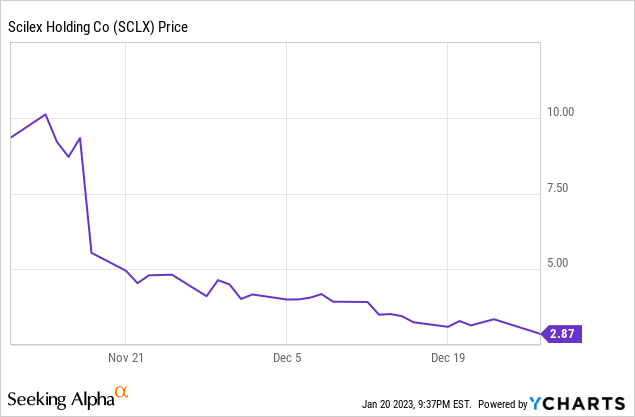Click the bottom of the steep price drop

point(91,252)
